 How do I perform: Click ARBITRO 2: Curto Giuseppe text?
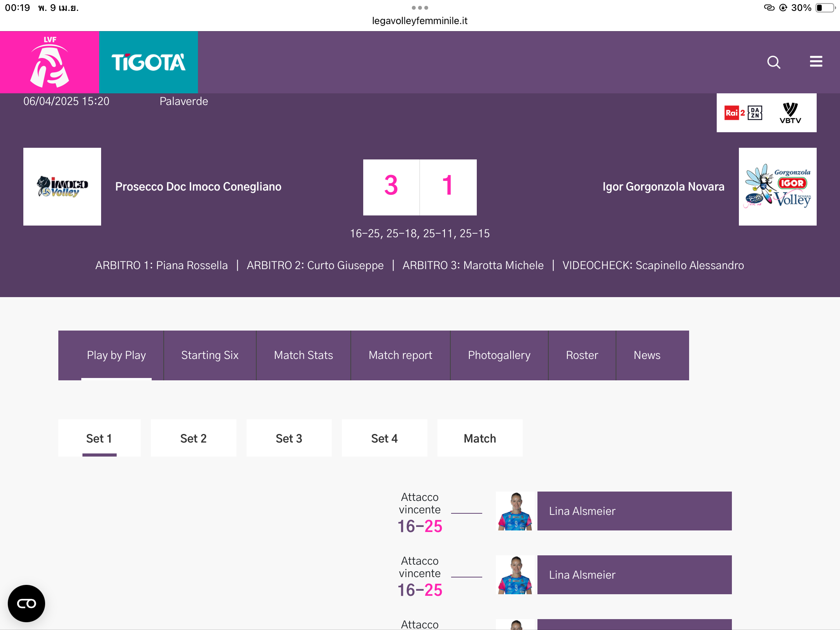(315, 265)
